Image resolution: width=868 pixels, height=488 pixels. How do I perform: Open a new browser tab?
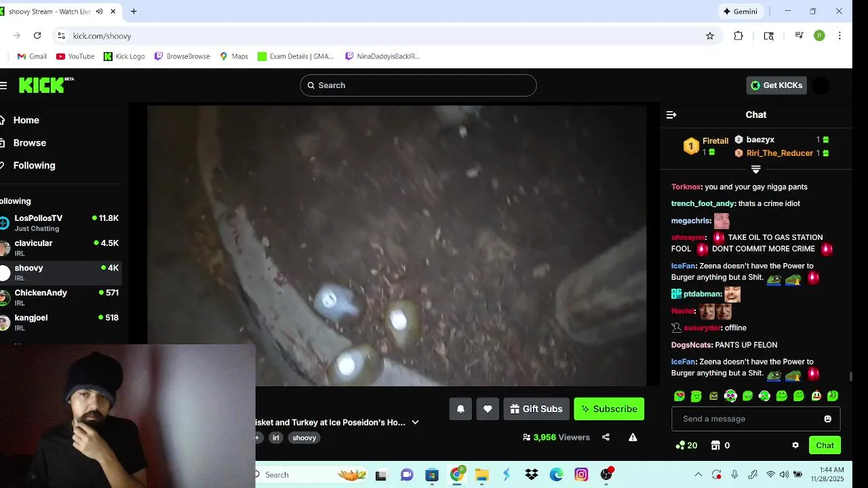[x=134, y=12]
